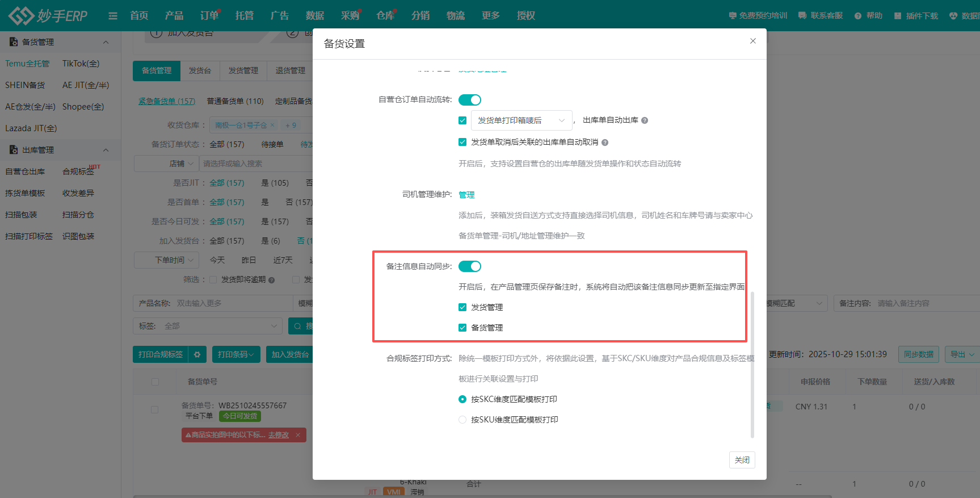Image resolution: width=980 pixels, height=498 pixels.
Task: Select Temu全托管 in sidebar
Action: coord(27,64)
